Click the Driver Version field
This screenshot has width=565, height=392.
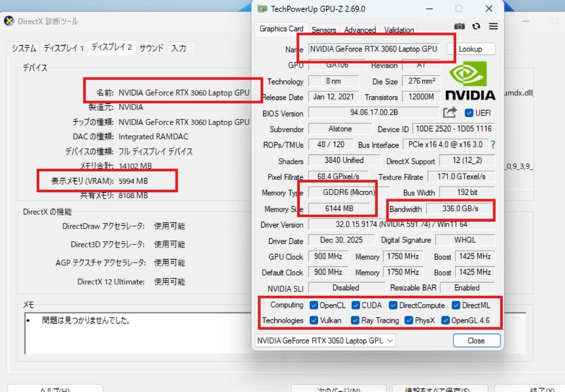(401, 225)
